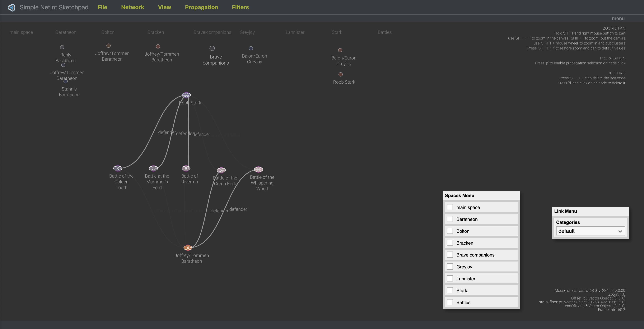The image size is (644, 329).
Task: Expand the Propagation menu
Action: coord(201,7)
